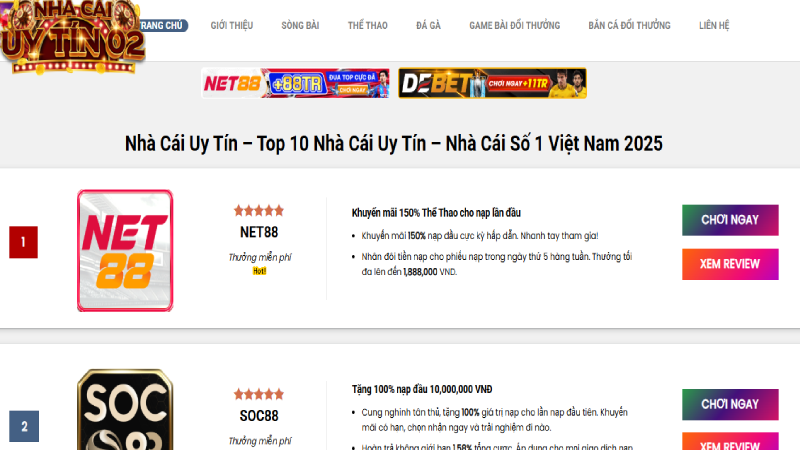This screenshot has height=450, width=800.
Task: Click the rank 1 badge for NET88
Action: click(x=23, y=242)
